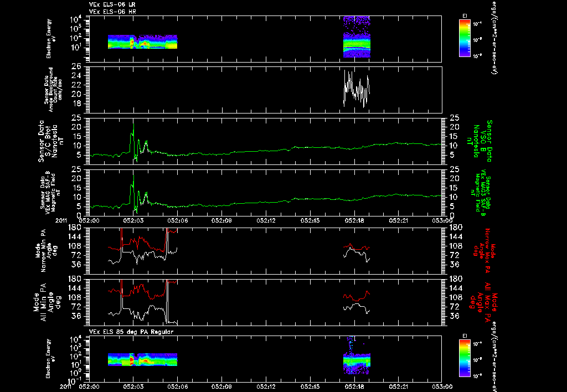Click the white 'VEx MAG SAF-B Magnetic Field' axis label

point(50,192)
